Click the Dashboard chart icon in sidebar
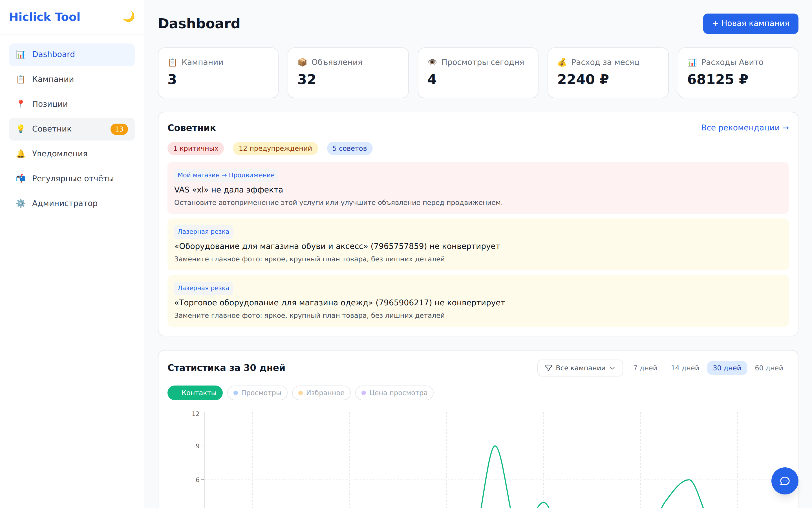The image size is (812, 508). (x=21, y=54)
